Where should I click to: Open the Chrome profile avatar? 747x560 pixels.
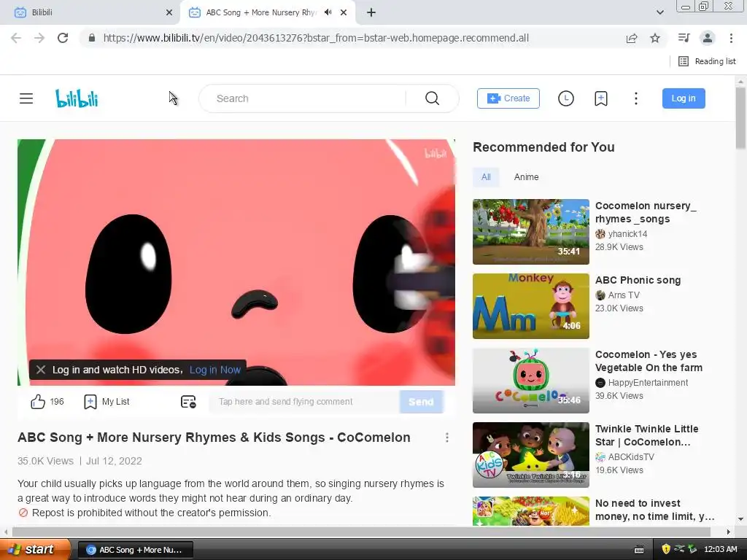point(708,38)
